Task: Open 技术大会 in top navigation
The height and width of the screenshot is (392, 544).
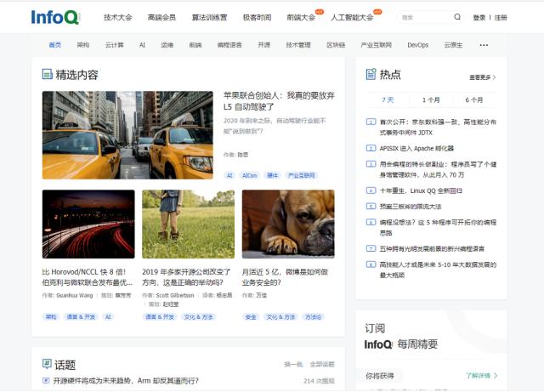Action: 118,17
